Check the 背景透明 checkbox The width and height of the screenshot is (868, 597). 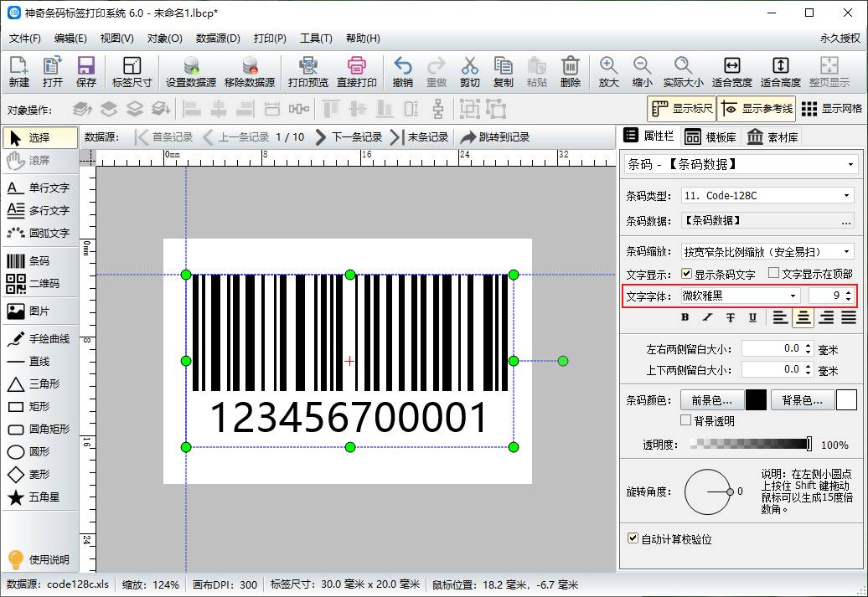[686, 420]
